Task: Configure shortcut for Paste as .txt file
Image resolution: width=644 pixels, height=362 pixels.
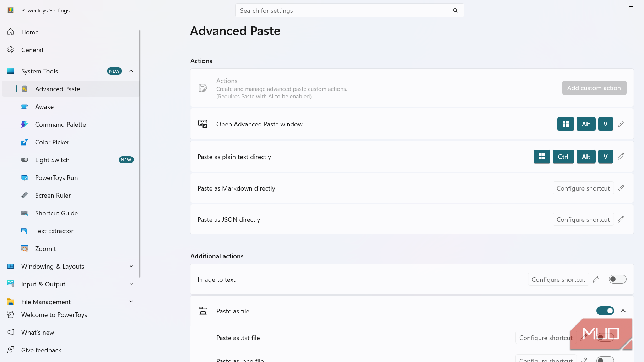Action: point(546,338)
